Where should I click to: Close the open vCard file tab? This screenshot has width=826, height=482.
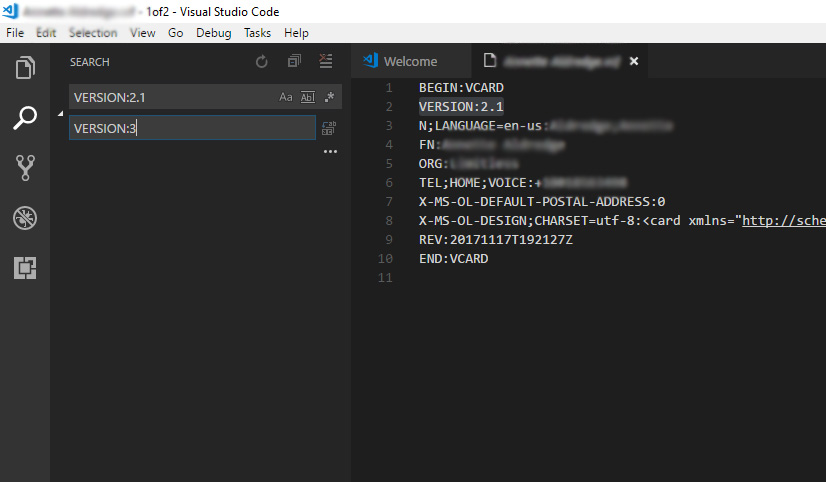coord(633,61)
